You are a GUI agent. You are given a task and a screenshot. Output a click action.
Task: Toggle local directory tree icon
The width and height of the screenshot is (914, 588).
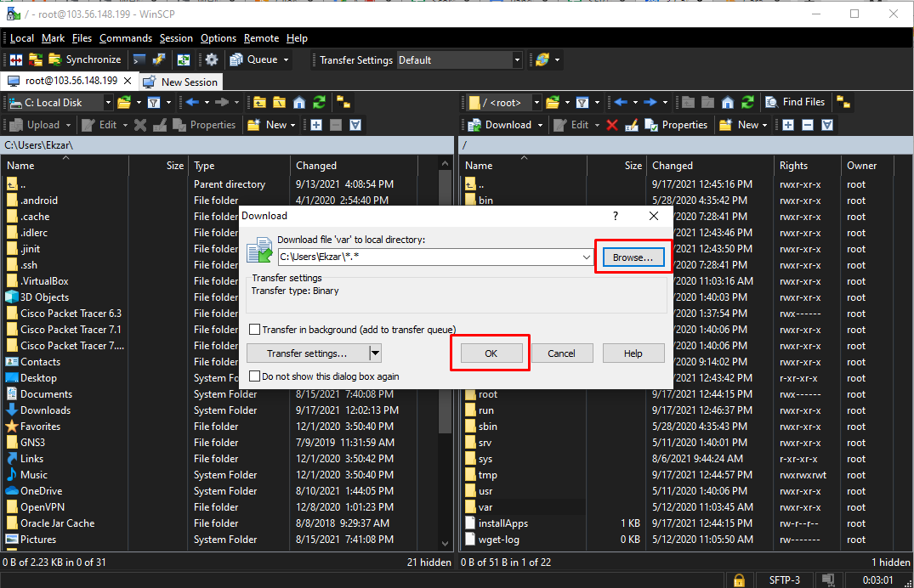tap(343, 103)
